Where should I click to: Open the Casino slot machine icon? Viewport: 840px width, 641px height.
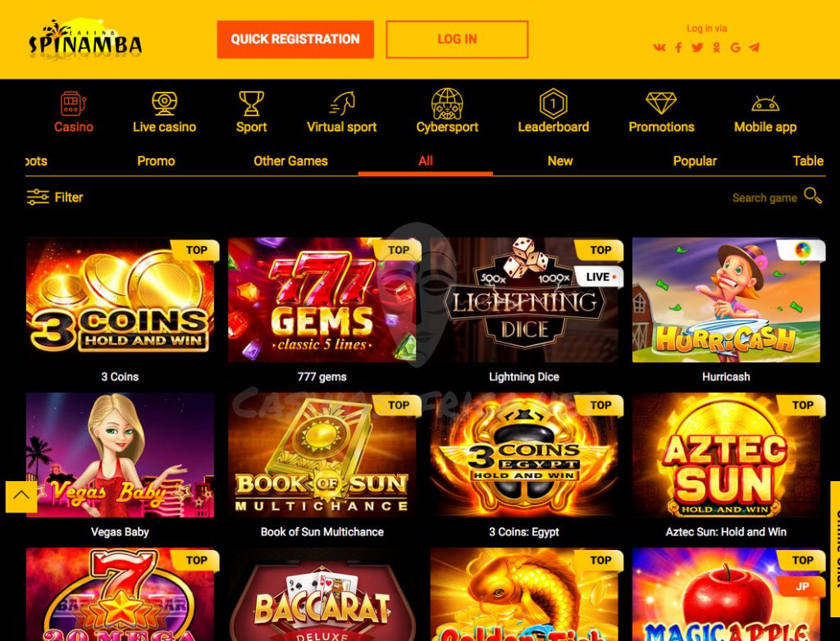point(73,103)
